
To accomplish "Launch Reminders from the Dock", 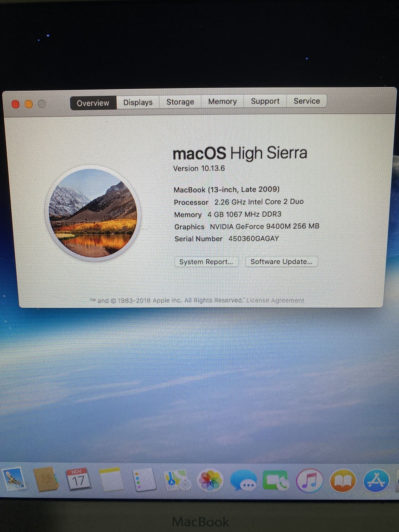I will coord(144,480).
